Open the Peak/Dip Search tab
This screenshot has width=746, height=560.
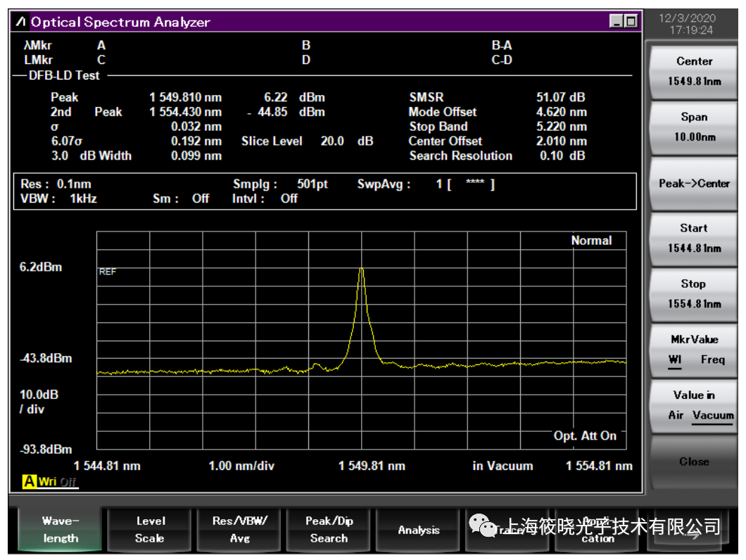pyautogui.click(x=329, y=530)
